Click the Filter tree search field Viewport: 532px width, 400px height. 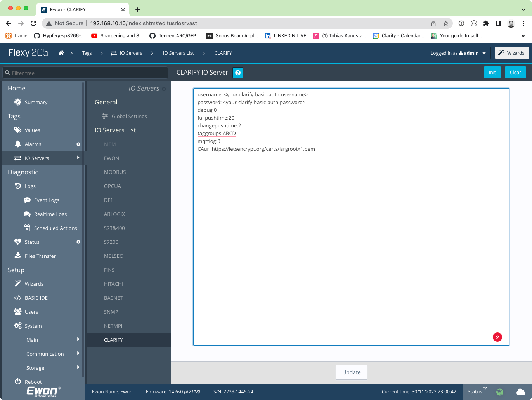click(x=85, y=73)
